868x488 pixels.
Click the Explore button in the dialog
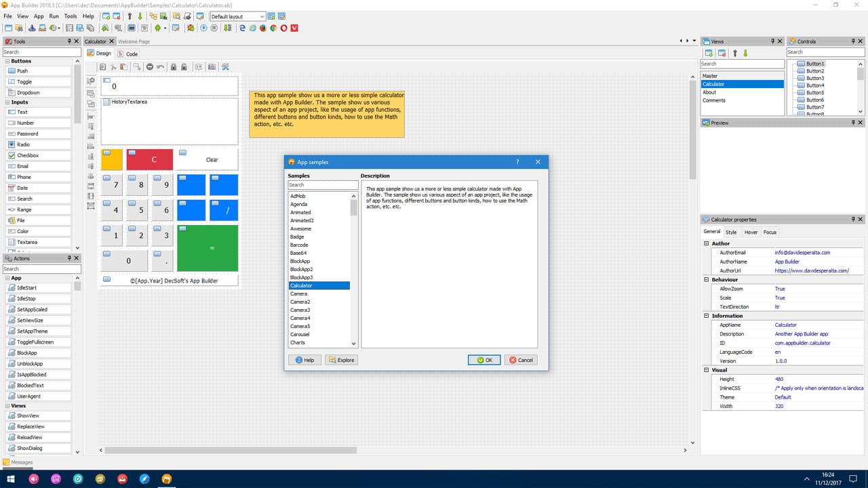point(341,360)
